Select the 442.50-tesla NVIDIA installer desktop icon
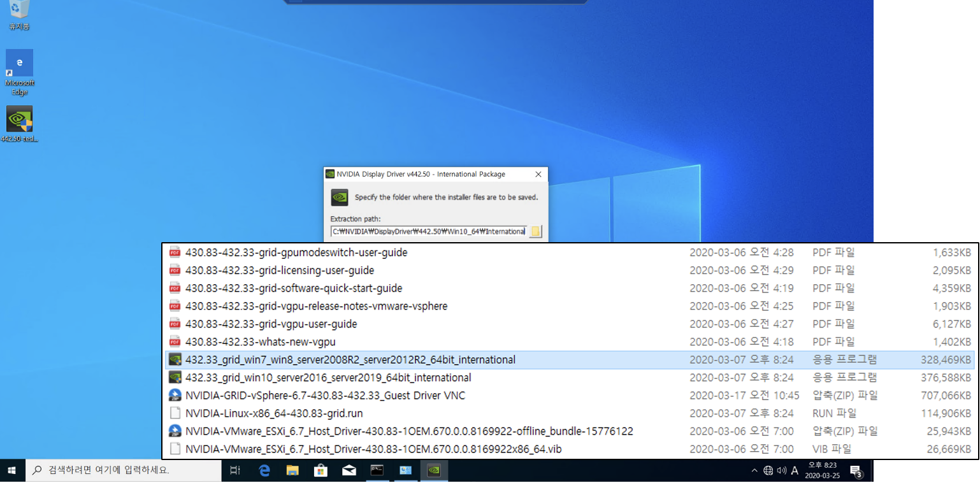980x483 pixels. pos(20,124)
